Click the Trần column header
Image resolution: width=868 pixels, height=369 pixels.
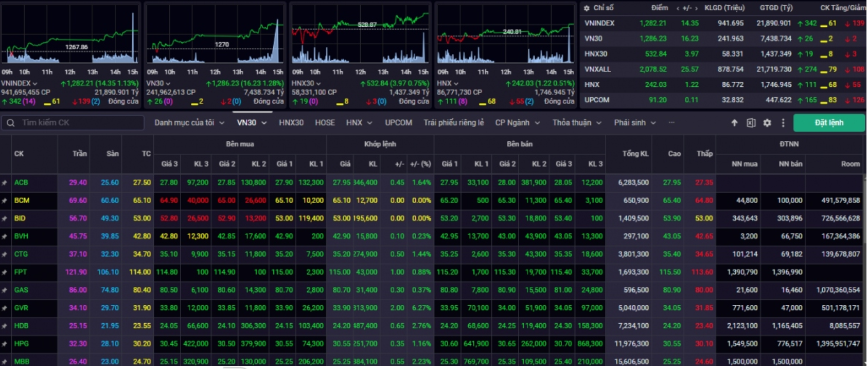(80, 154)
